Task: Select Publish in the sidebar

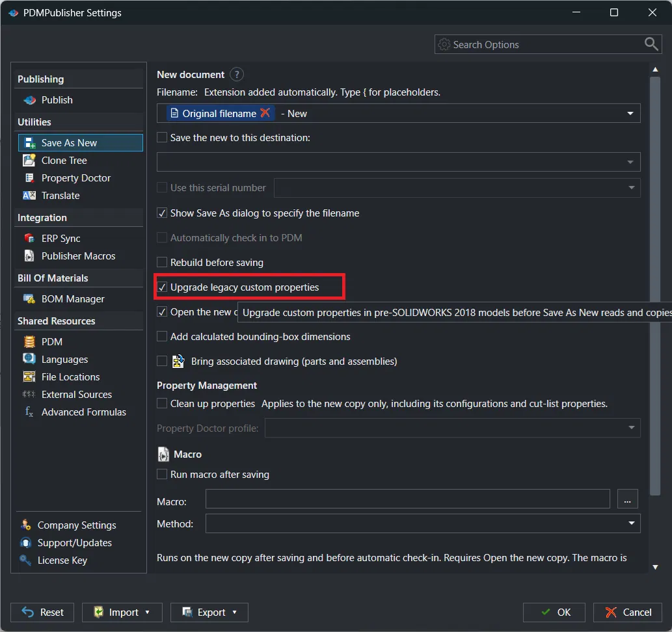Action: pyautogui.click(x=80, y=100)
